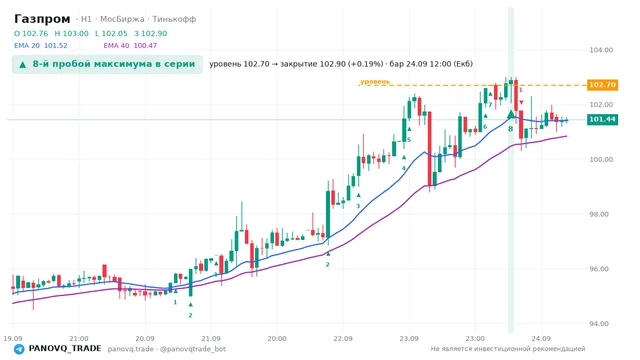Click the 19.09 date axis label
This screenshot has height=360, width=640.
[x=13, y=338]
